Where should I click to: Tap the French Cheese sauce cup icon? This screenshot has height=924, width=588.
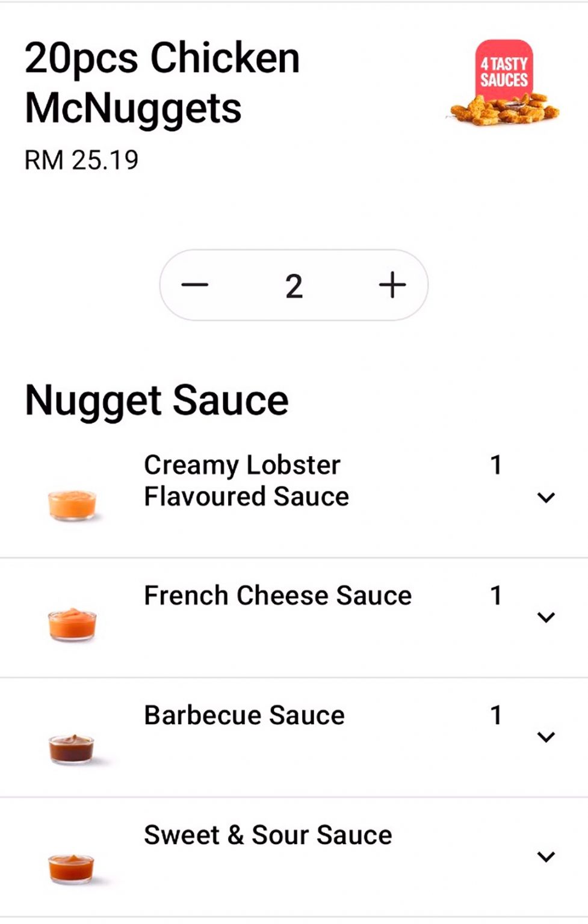(72, 624)
